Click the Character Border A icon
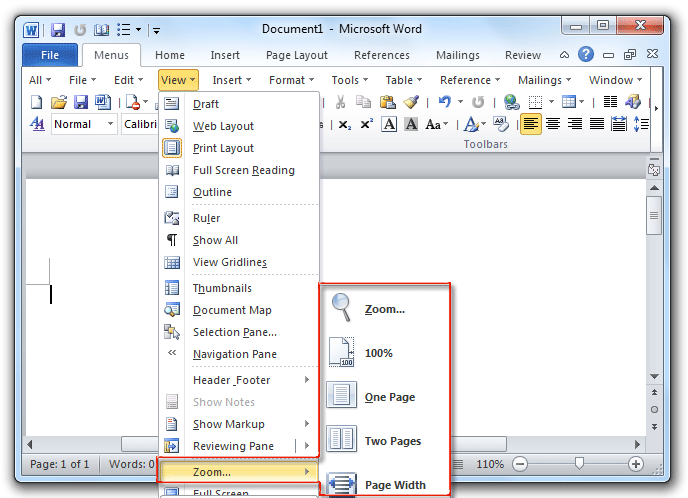Screen dimensions: 688x498 [x=389, y=124]
